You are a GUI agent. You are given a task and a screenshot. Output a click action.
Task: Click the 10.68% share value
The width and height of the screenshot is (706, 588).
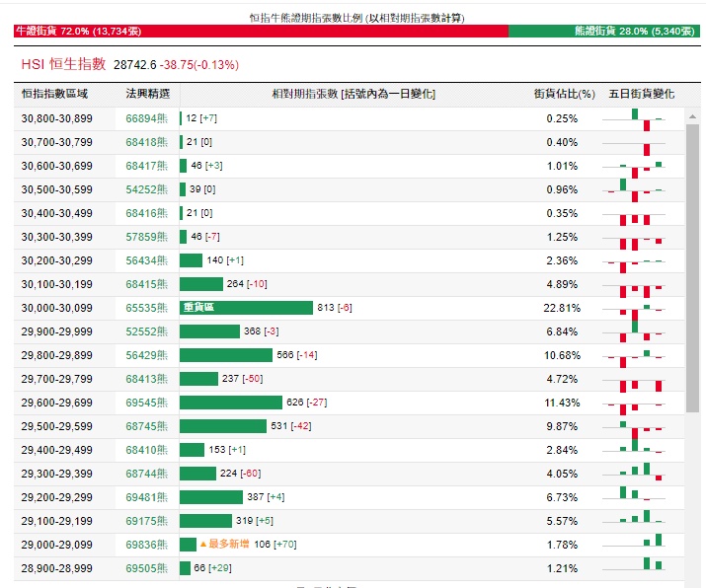point(562,355)
